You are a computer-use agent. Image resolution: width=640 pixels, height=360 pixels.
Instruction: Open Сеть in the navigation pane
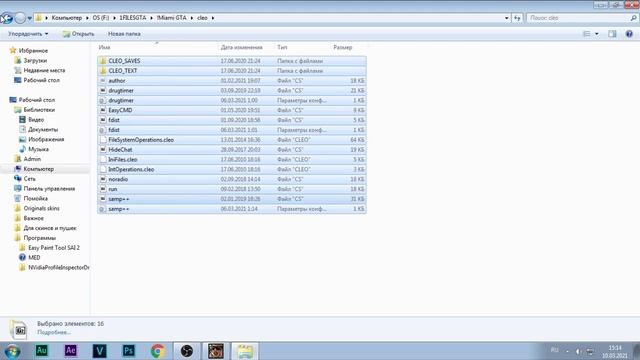(29, 179)
